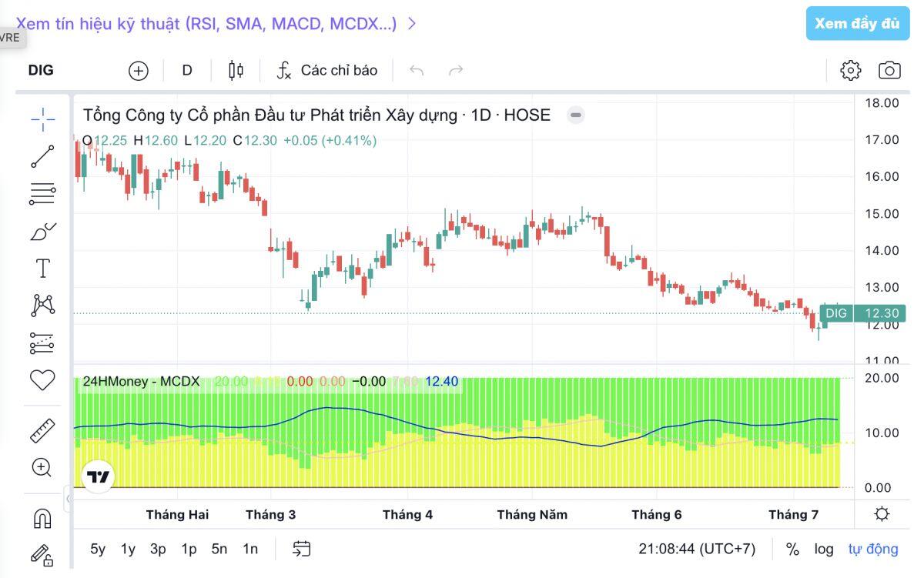The width and height of the screenshot is (924, 578).
Task: Toggle the magnet snap mode
Action: [x=42, y=519]
